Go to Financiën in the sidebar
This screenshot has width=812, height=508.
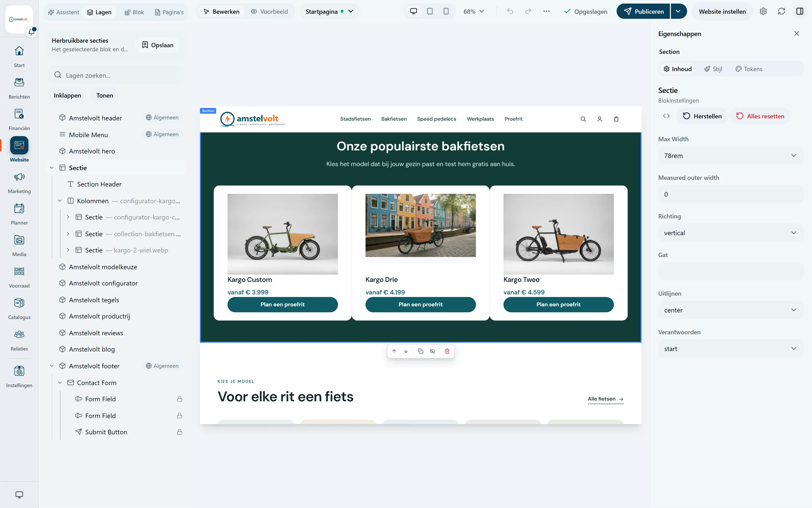pyautogui.click(x=19, y=120)
